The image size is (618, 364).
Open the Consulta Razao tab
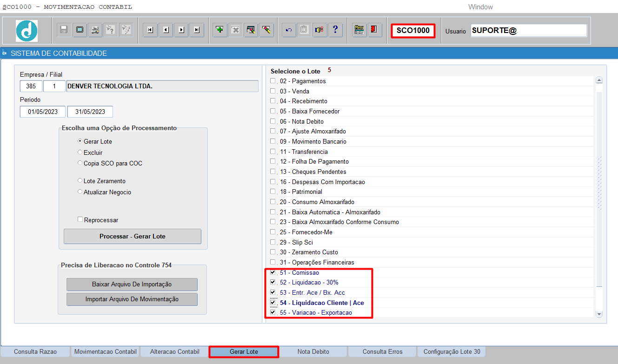tap(35, 351)
